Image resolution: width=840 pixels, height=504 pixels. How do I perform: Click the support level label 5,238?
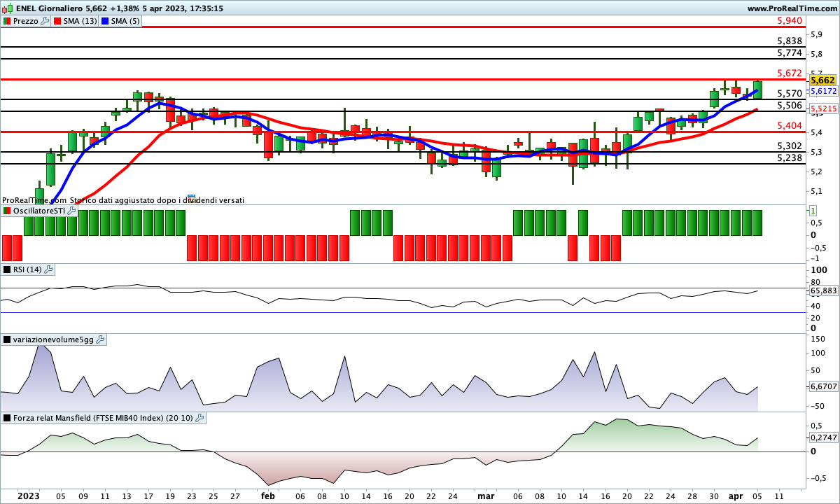point(790,157)
